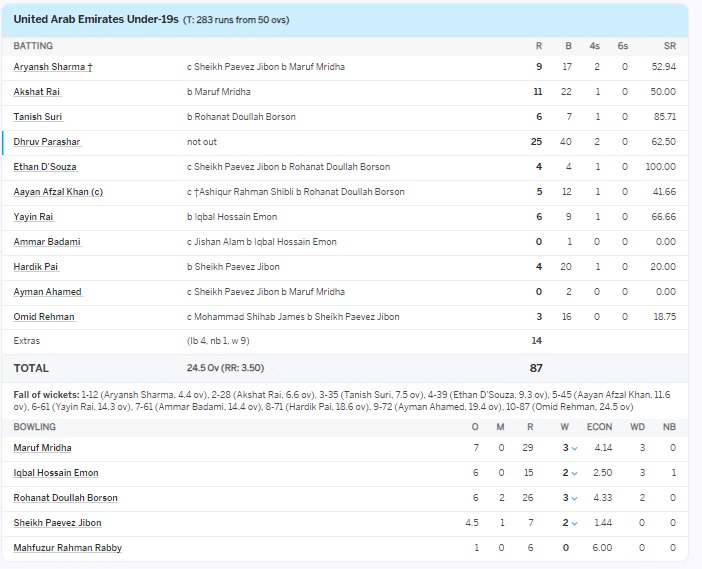The height and width of the screenshot is (569, 702).
Task: Click Tanish Suri player name
Action: point(38,117)
